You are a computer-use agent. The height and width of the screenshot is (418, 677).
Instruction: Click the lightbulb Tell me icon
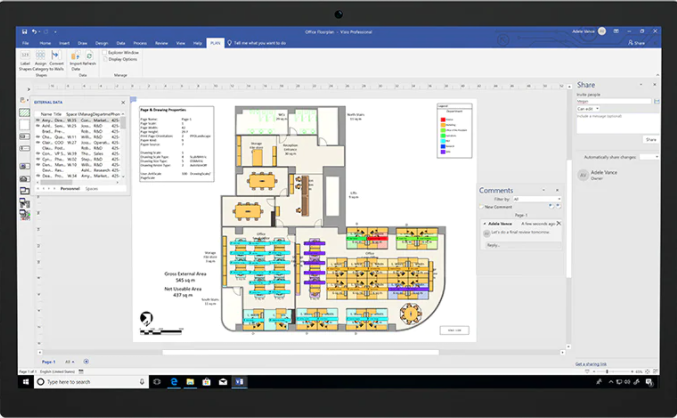pos(229,43)
